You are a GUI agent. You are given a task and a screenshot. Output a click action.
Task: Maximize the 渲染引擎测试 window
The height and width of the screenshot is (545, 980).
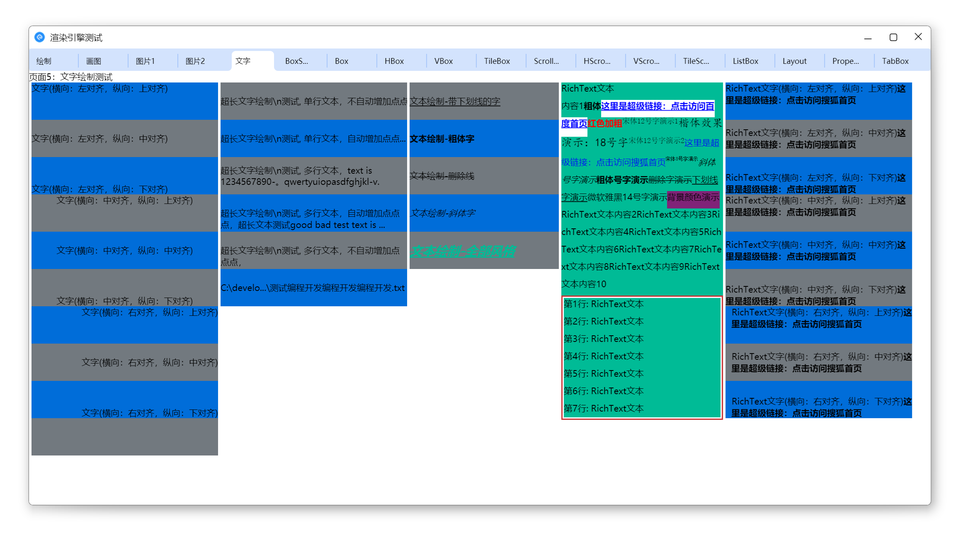893,37
